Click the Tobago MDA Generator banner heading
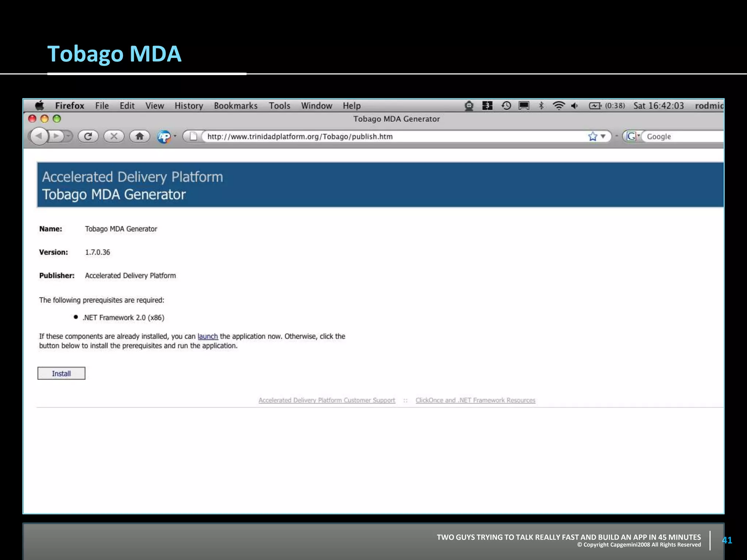 (114, 195)
